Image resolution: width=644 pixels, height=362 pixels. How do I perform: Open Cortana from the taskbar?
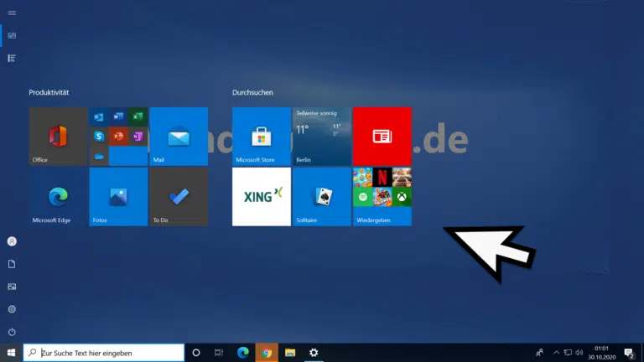click(196, 353)
